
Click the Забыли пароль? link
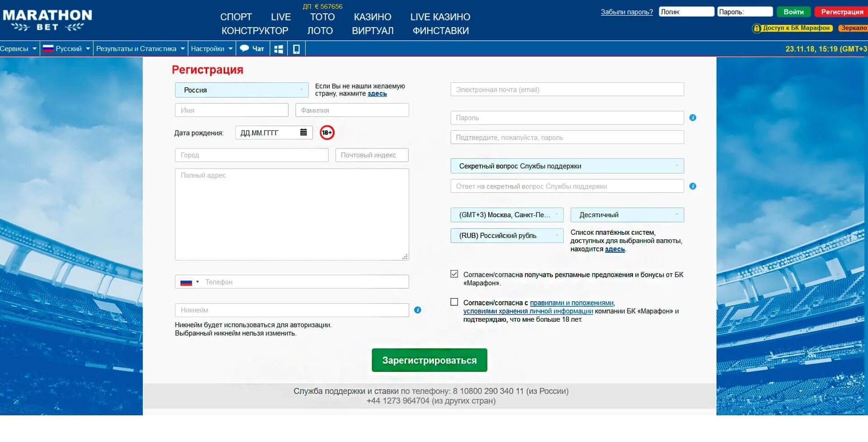(627, 12)
